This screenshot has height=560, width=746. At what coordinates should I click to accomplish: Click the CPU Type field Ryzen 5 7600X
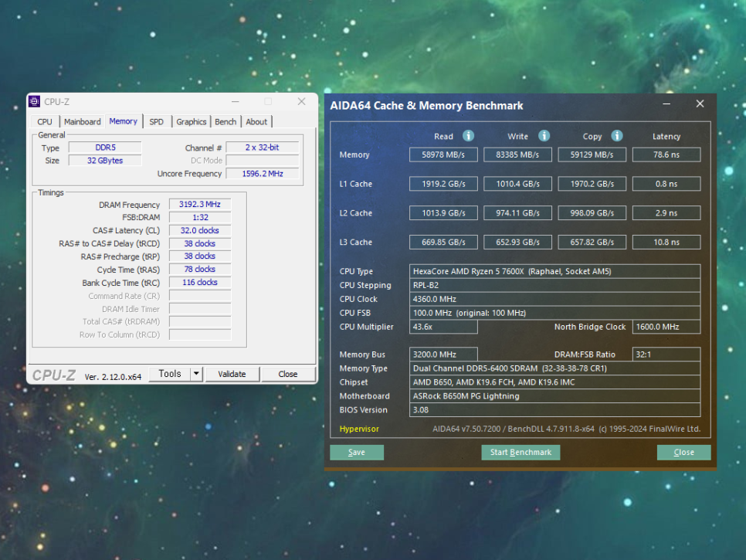click(554, 271)
